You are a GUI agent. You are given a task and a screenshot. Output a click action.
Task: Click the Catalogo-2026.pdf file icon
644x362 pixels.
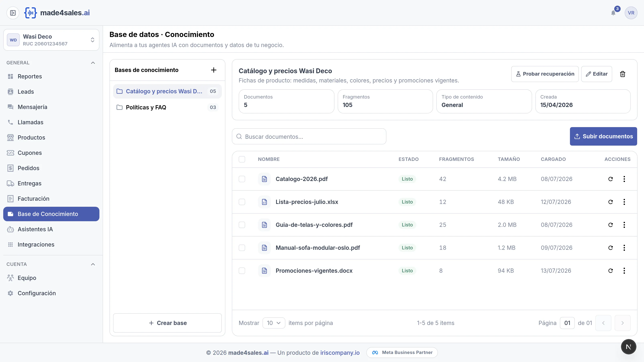tap(264, 179)
